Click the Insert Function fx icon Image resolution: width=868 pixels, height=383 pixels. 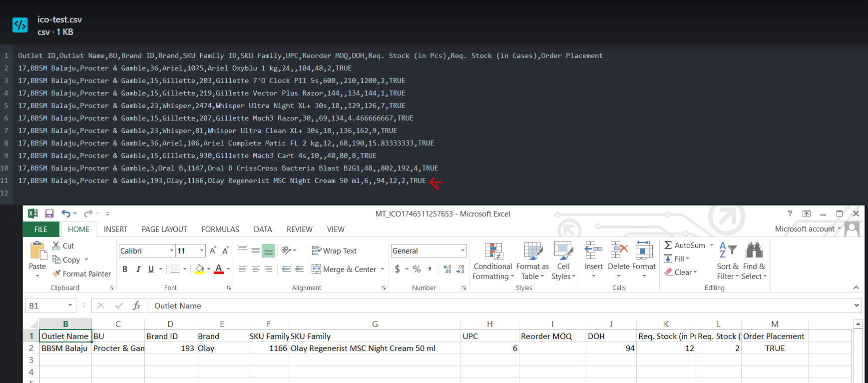(136, 305)
